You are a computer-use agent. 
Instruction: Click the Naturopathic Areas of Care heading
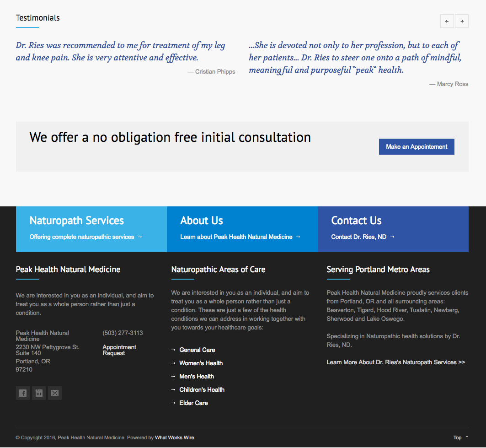click(218, 270)
